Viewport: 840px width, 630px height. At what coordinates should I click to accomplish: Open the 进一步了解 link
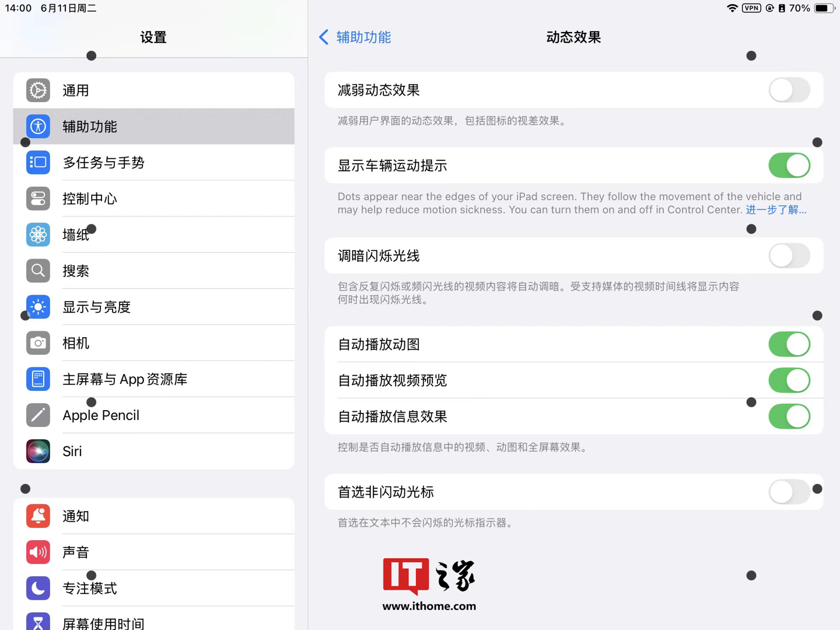pyautogui.click(x=776, y=210)
